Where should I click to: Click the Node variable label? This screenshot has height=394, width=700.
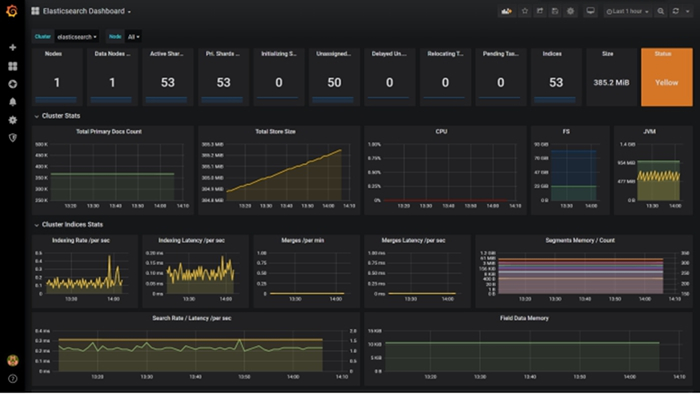[115, 37]
